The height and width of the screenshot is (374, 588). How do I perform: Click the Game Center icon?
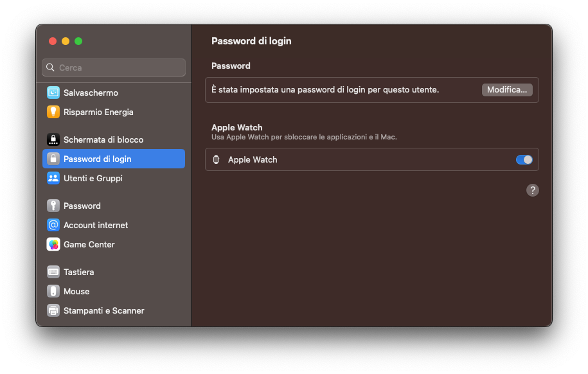click(x=53, y=244)
